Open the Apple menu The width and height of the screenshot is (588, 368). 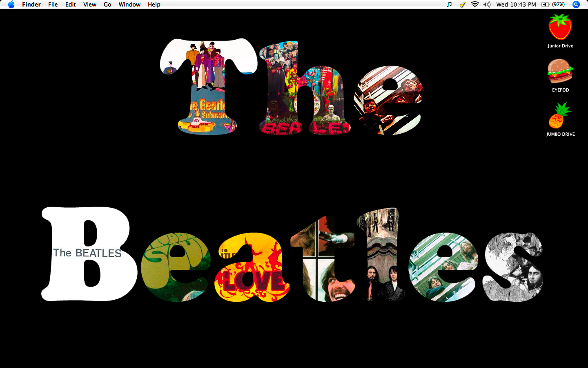[x=11, y=4]
